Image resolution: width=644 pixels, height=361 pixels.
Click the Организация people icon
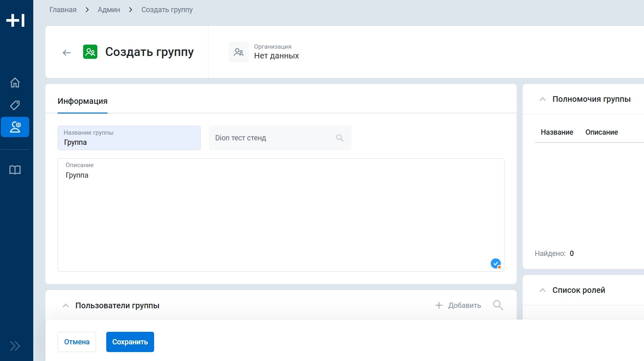point(239,52)
